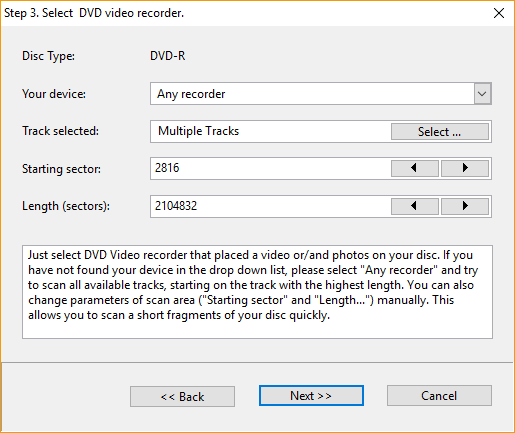Viewport: 515px width, 433px height.
Task: Open the Your device dropdown arrow
Action: (x=482, y=94)
